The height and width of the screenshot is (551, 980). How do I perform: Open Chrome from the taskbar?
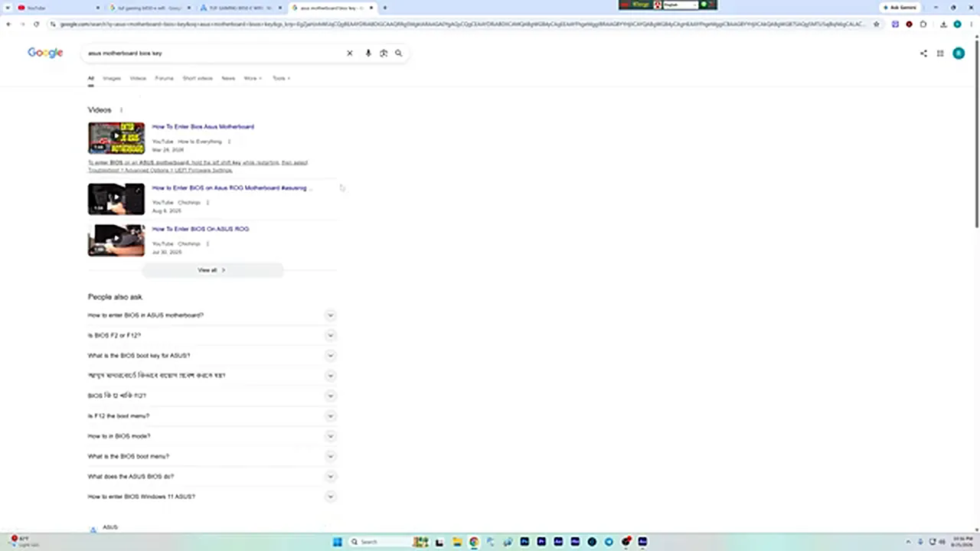474,542
